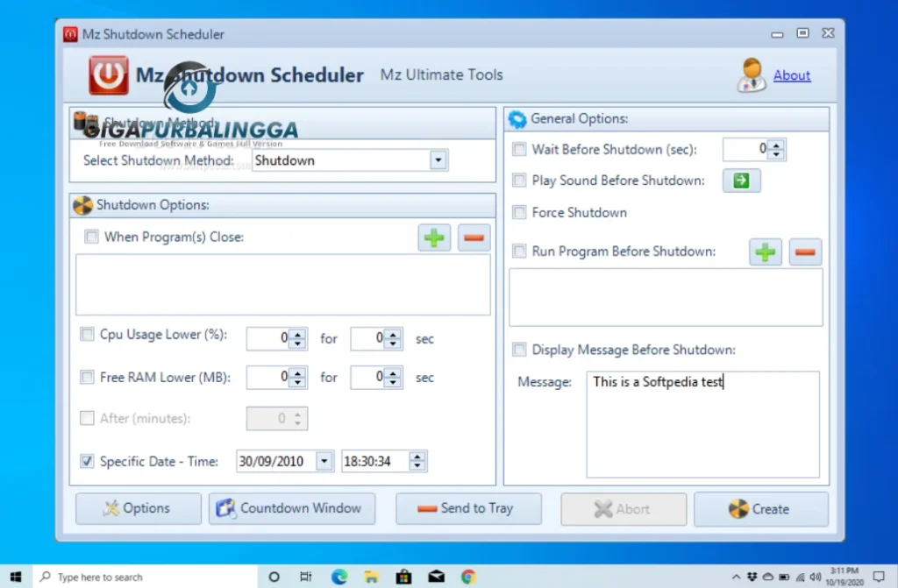Open the sound browser via green arrow icon
The image size is (898, 588).
pos(741,181)
